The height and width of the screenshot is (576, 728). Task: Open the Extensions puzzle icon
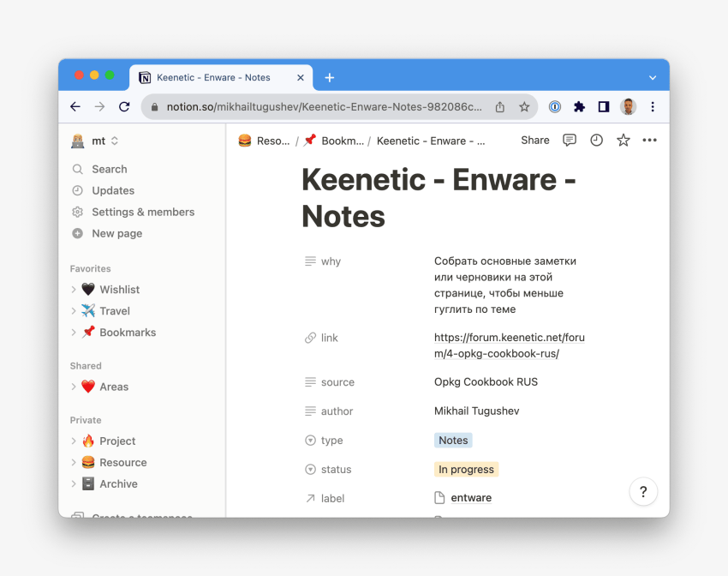(x=579, y=107)
